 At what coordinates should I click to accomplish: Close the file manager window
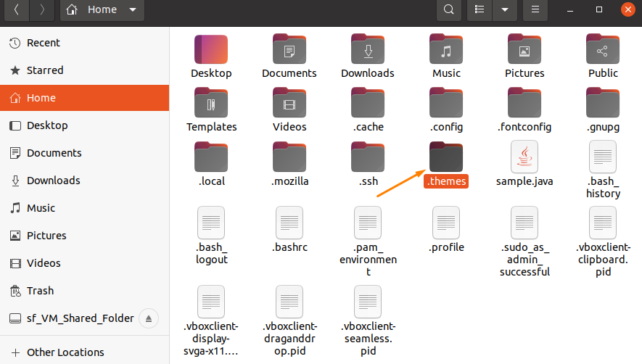tap(627, 9)
